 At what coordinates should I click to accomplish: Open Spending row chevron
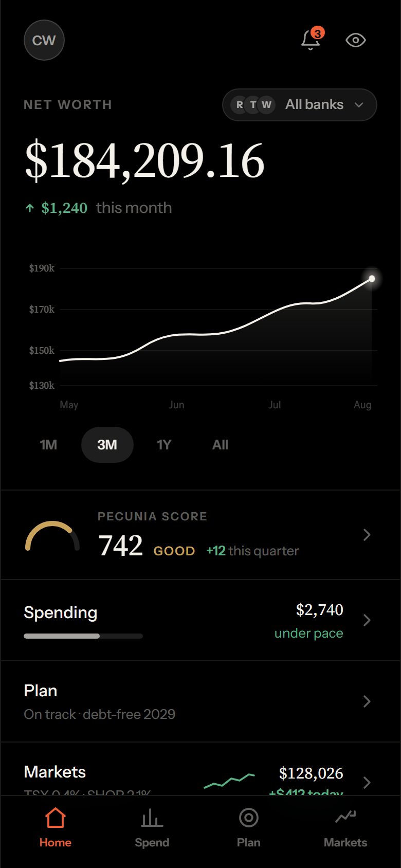(367, 620)
